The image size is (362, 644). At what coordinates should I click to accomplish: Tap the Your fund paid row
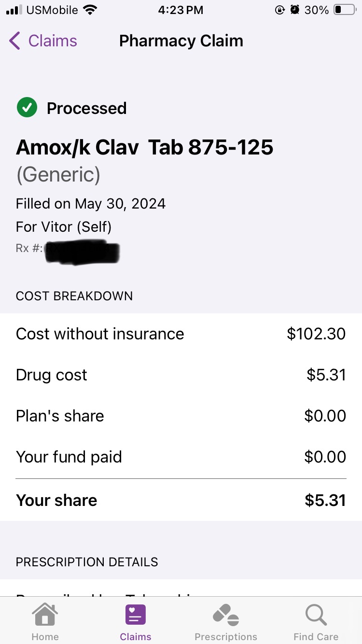[x=181, y=457]
